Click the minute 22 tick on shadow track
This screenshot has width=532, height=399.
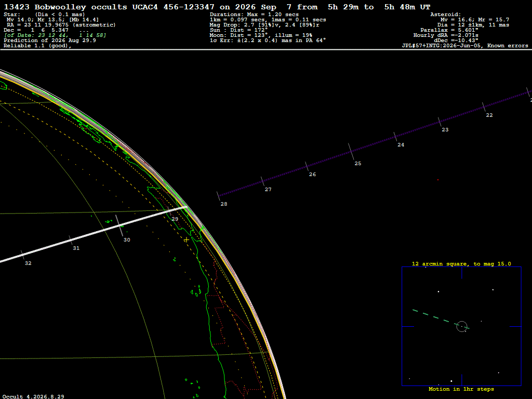click(484, 107)
